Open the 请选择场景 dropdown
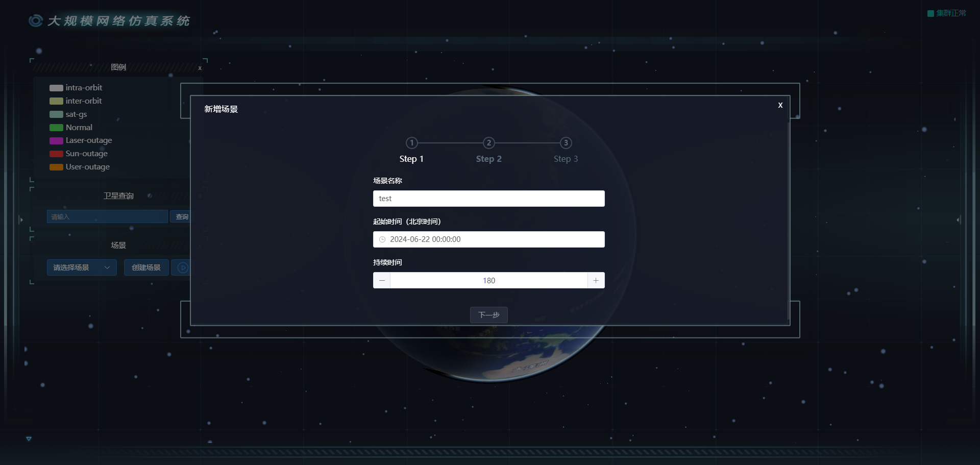 (82, 267)
